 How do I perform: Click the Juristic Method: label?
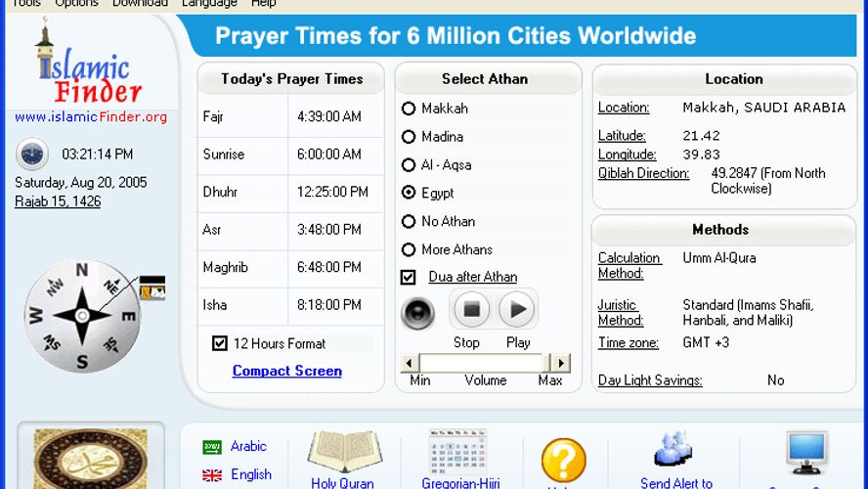(620, 312)
